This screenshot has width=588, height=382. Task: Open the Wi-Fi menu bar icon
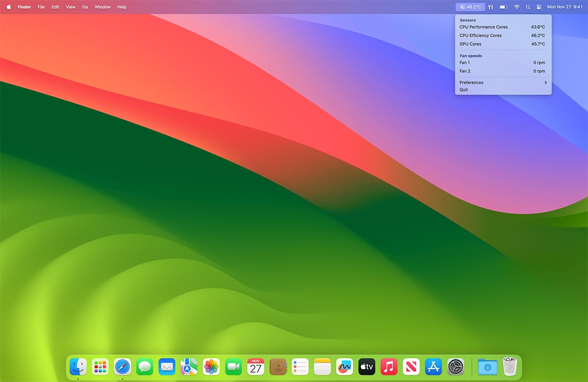coord(516,7)
